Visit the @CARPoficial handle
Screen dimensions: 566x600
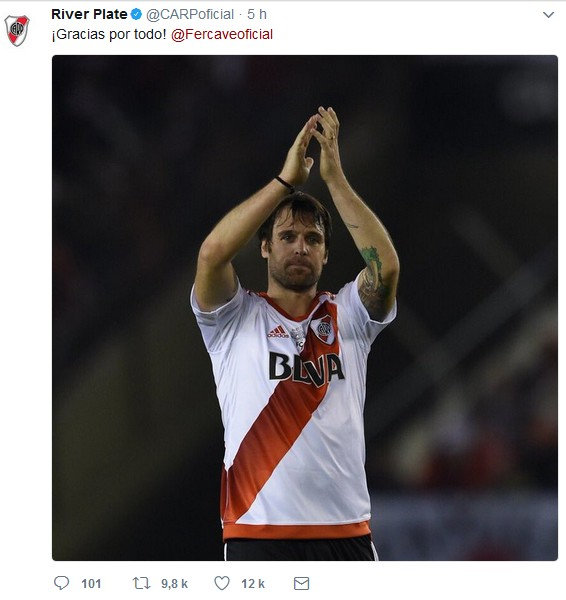pos(190,15)
